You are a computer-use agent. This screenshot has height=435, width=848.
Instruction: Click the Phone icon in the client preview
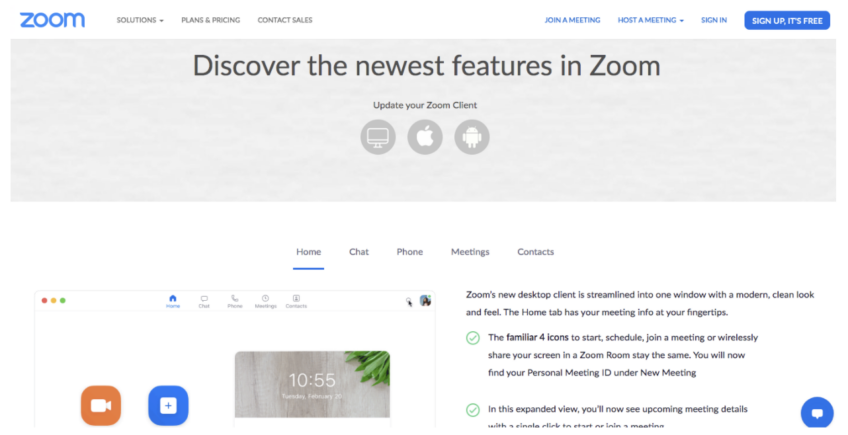pos(235,301)
